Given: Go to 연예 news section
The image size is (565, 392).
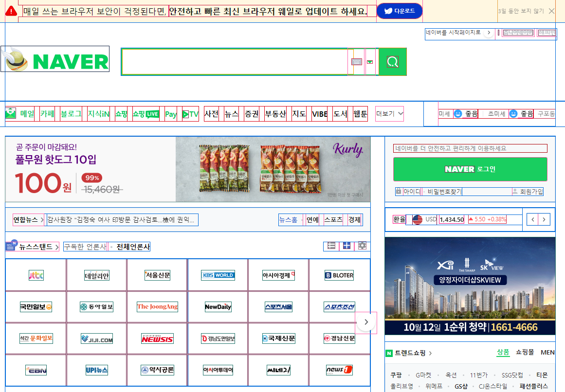Looking at the screenshot, I should pos(312,219).
